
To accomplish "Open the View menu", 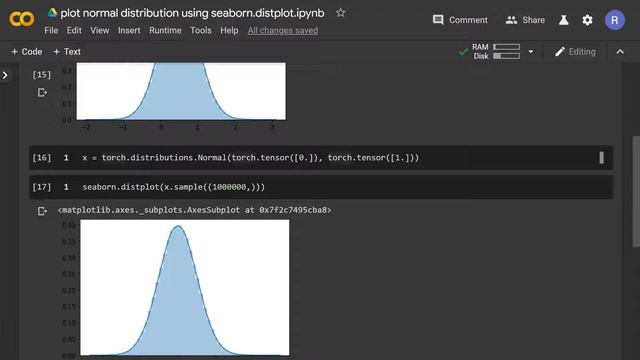I will pyautogui.click(x=100, y=30).
